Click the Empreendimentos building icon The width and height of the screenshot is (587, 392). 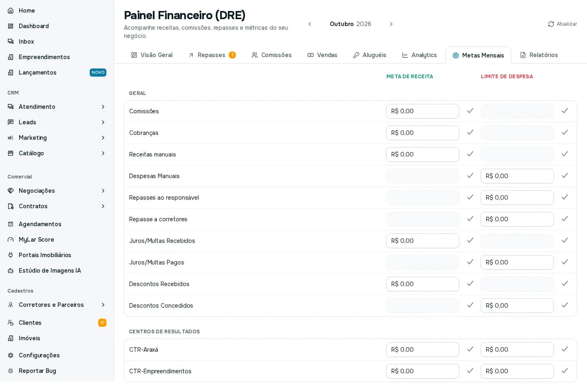11,57
